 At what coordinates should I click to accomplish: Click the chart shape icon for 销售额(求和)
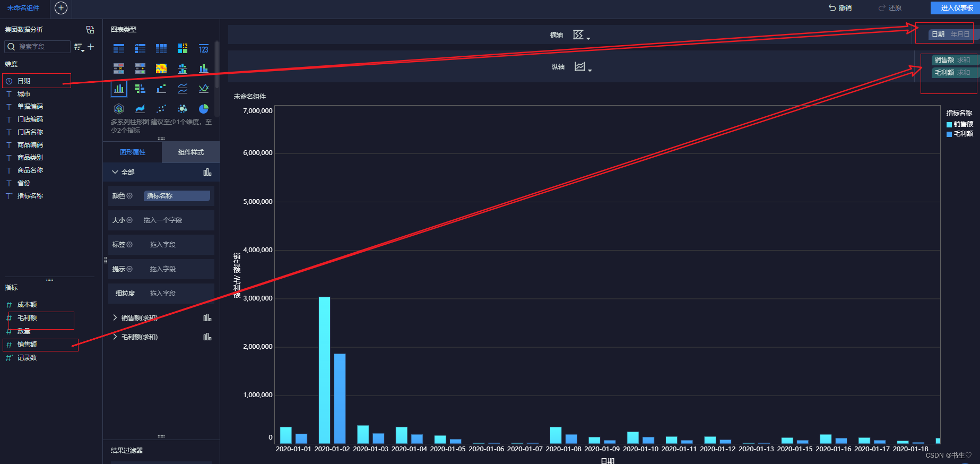(x=207, y=317)
